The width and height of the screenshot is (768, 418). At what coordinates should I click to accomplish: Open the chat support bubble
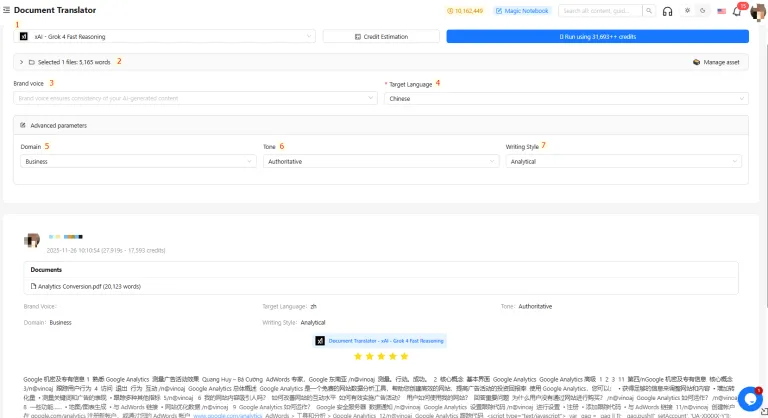[x=750, y=399]
